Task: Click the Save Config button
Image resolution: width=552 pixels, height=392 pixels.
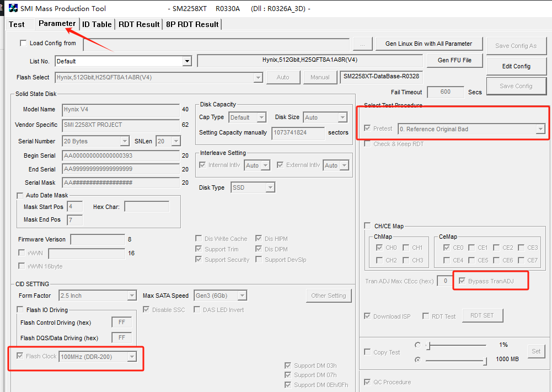Action: click(x=516, y=86)
